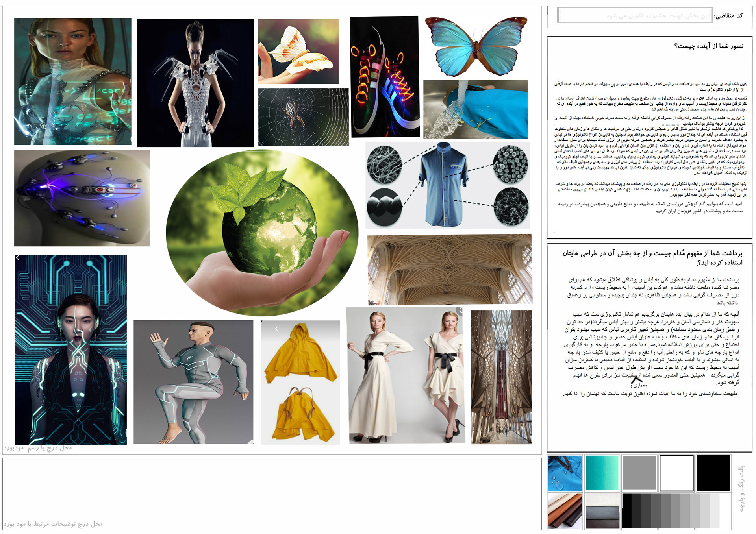Click the glowing LED sneakers image
Image resolution: width=756 pixels, height=534 pixels.
(x=385, y=77)
